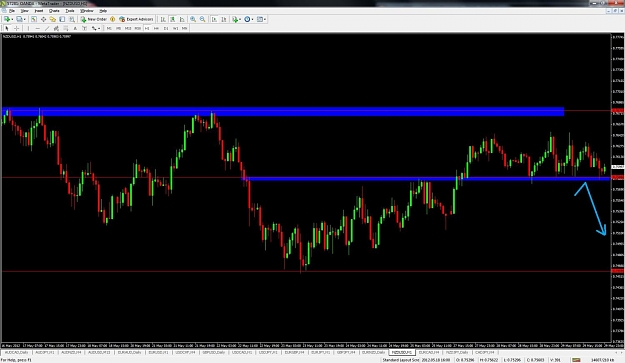Switch to the EURCAD,H4 chart tab
This screenshot has width=625, height=363.
click(x=428, y=352)
